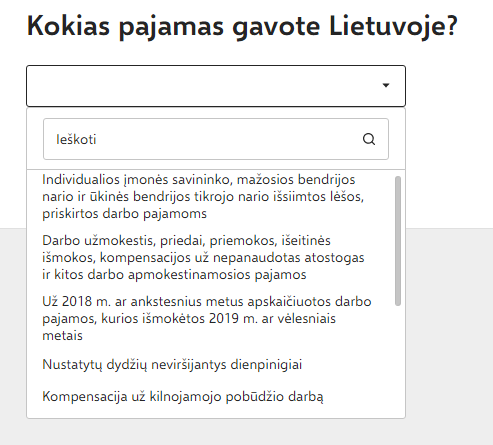Select Individualios įmonės savininko option

pos(203,196)
